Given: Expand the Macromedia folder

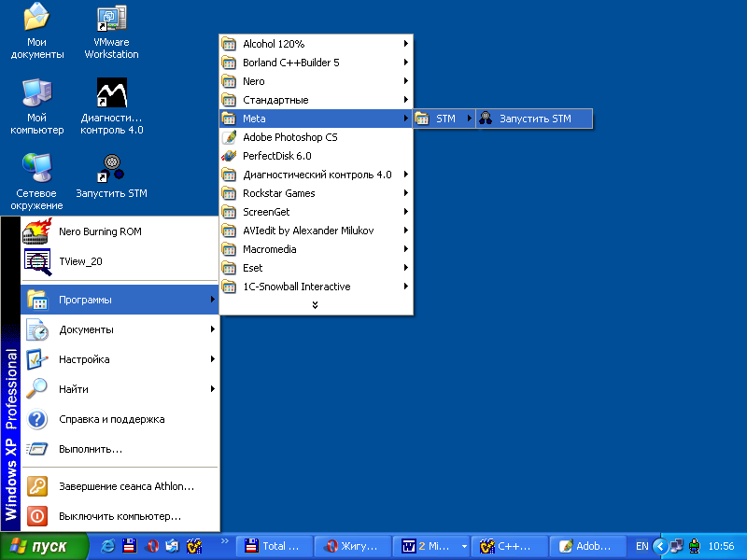Looking at the screenshot, I should pos(316,249).
